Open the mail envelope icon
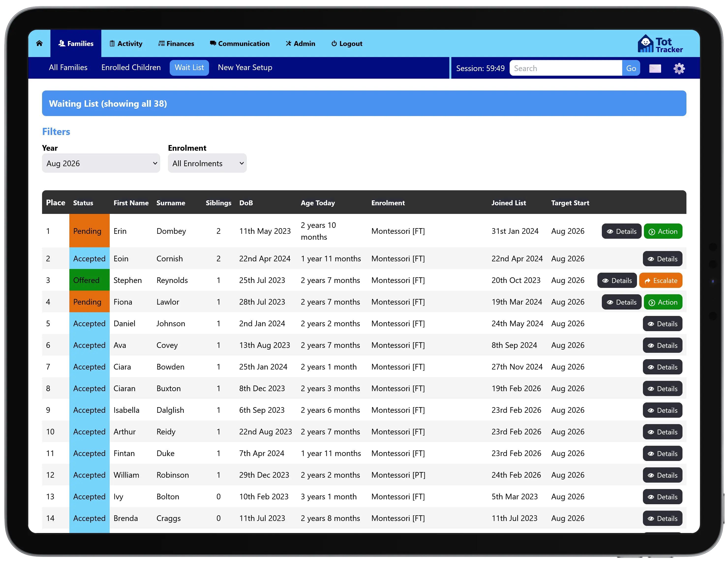Screen dimensions: 728x563 [655, 68]
